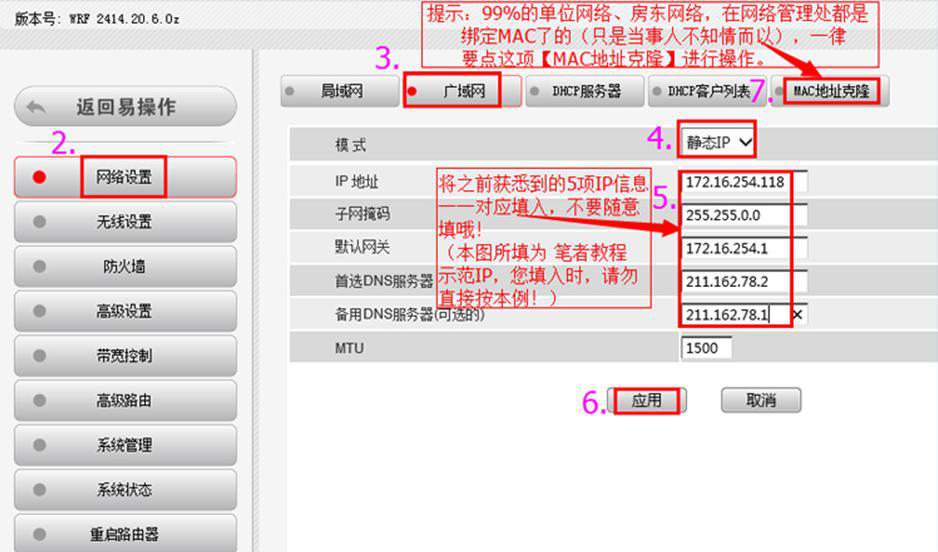Screen dimensions: 938x552
Task: Clear the 备用DNS field with X icon
Action: pyautogui.click(x=797, y=315)
